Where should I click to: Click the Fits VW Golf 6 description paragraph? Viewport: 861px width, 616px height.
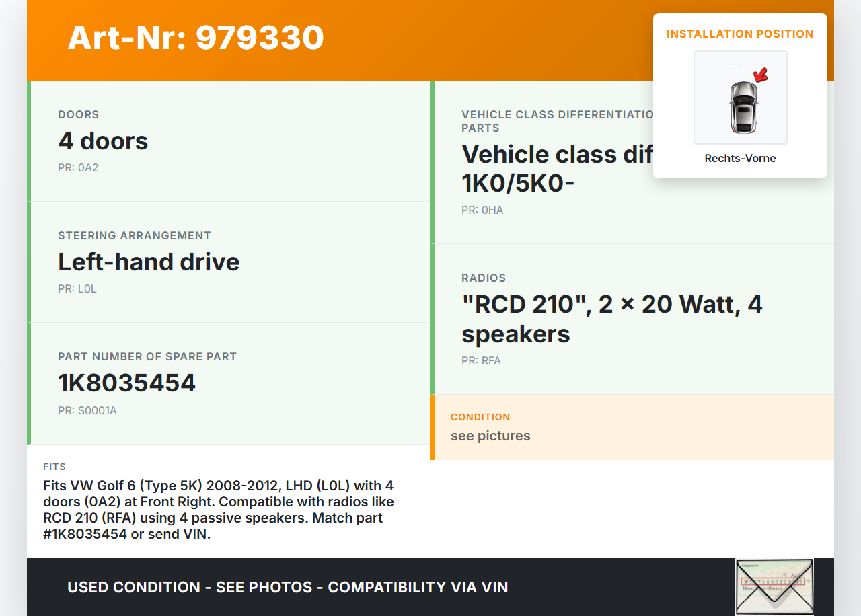pos(219,510)
